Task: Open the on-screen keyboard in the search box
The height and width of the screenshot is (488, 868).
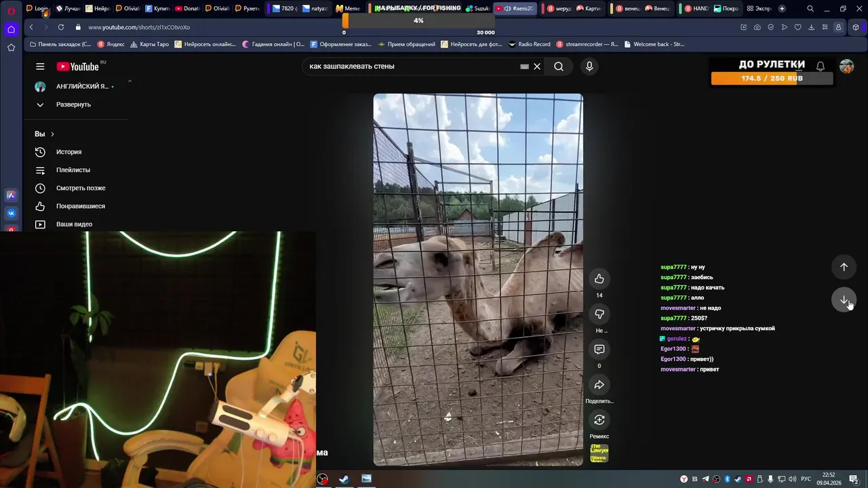Action: pyautogui.click(x=524, y=66)
